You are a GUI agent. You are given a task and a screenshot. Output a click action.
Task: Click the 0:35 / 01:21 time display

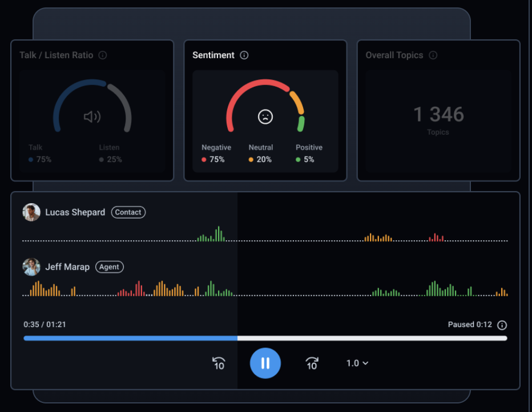pyautogui.click(x=45, y=325)
